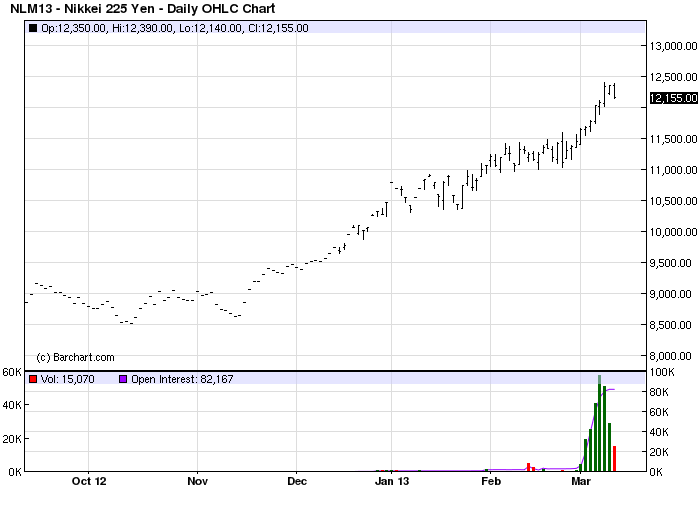The image size is (700, 512).
Task: Click the 60K open interest axis label
Action: (x=658, y=412)
